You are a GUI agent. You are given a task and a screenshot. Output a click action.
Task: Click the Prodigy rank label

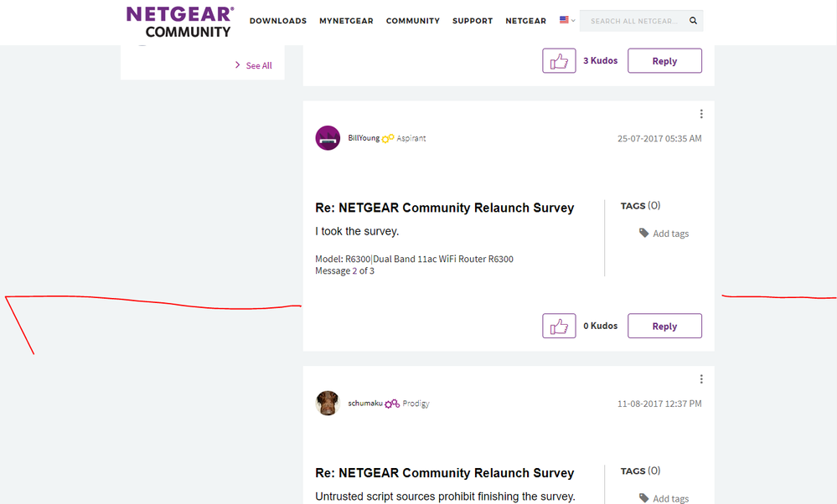click(x=416, y=404)
